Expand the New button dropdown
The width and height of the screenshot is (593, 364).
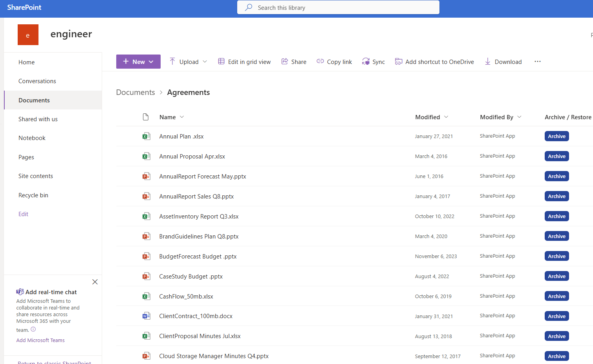(x=151, y=62)
